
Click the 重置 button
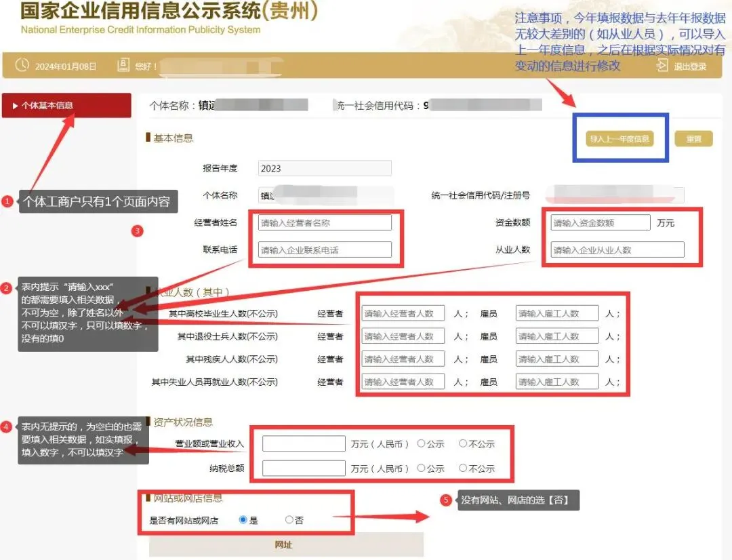[x=693, y=138]
